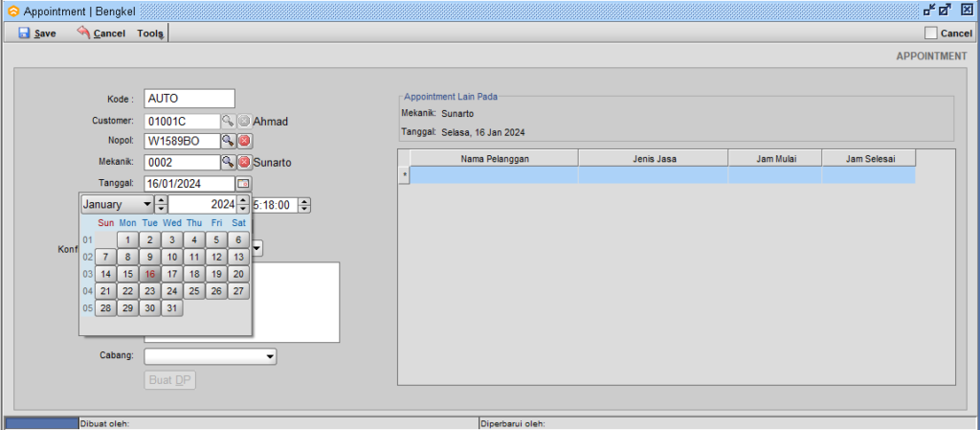The image size is (980, 430).
Task: Click the Kode input field
Action: (x=189, y=99)
